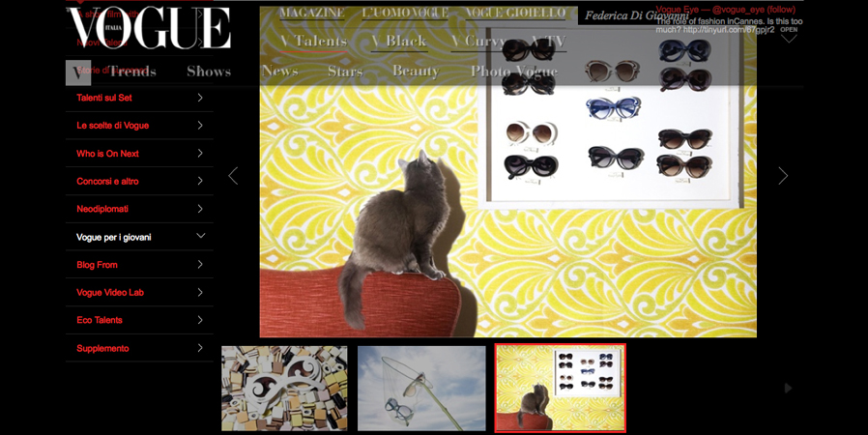The height and width of the screenshot is (435, 868).
Task: Click the grey V square icon
Action: coord(78,72)
